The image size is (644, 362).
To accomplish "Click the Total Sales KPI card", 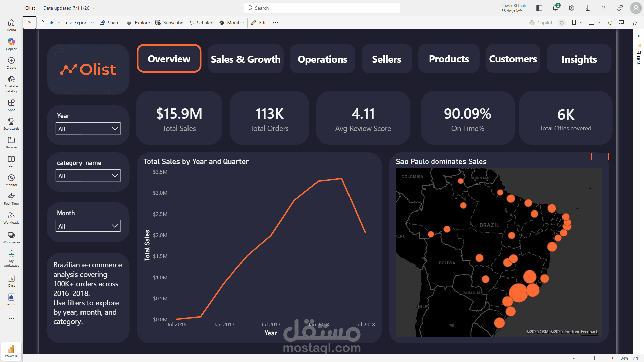I will pyautogui.click(x=179, y=118).
